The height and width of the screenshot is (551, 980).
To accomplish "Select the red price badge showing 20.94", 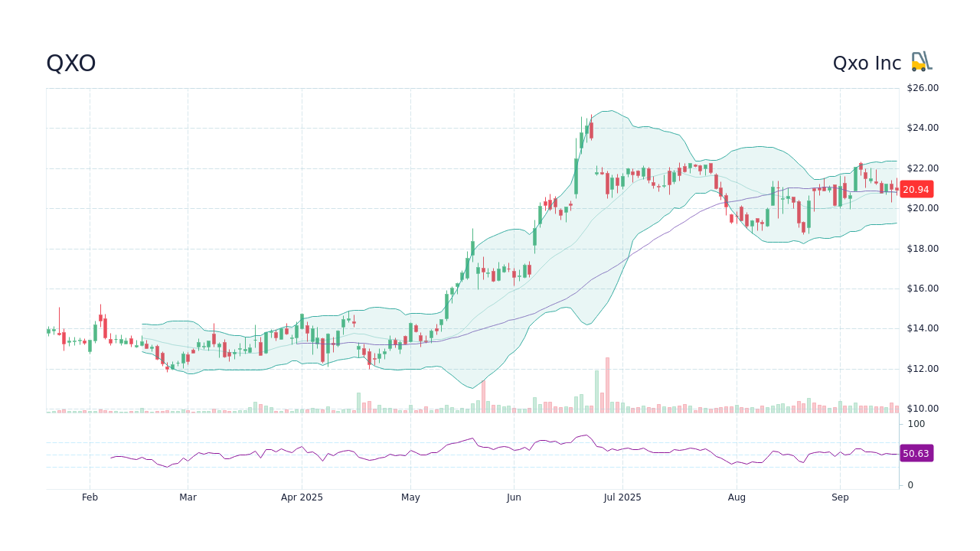I will [916, 189].
